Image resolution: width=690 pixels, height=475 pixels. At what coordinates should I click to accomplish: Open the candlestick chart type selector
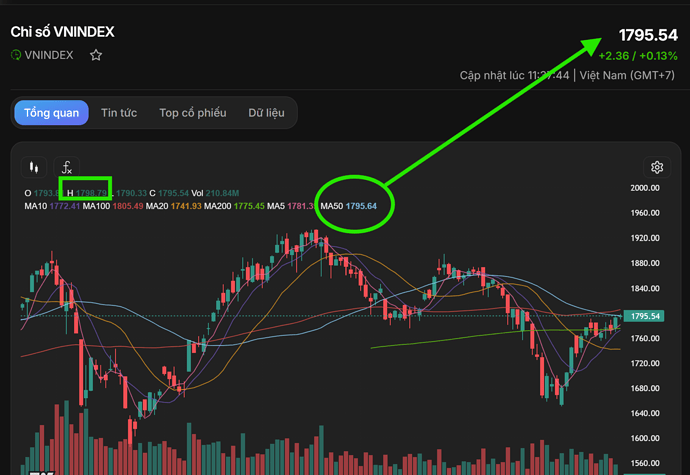tap(34, 167)
